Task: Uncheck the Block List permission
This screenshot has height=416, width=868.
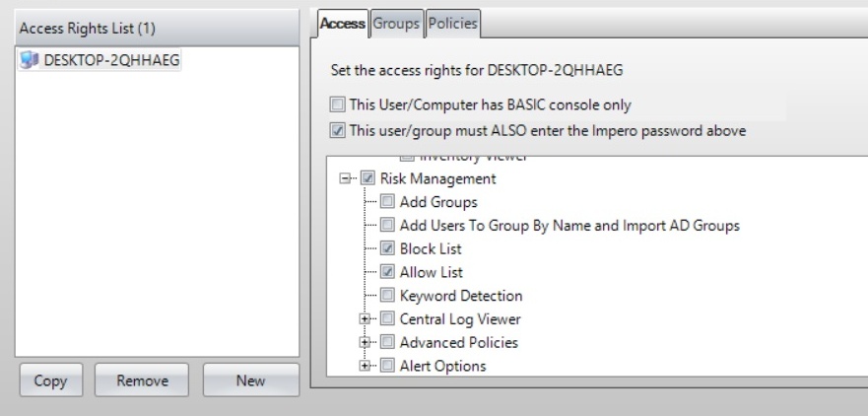Action: tap(387, 248)
